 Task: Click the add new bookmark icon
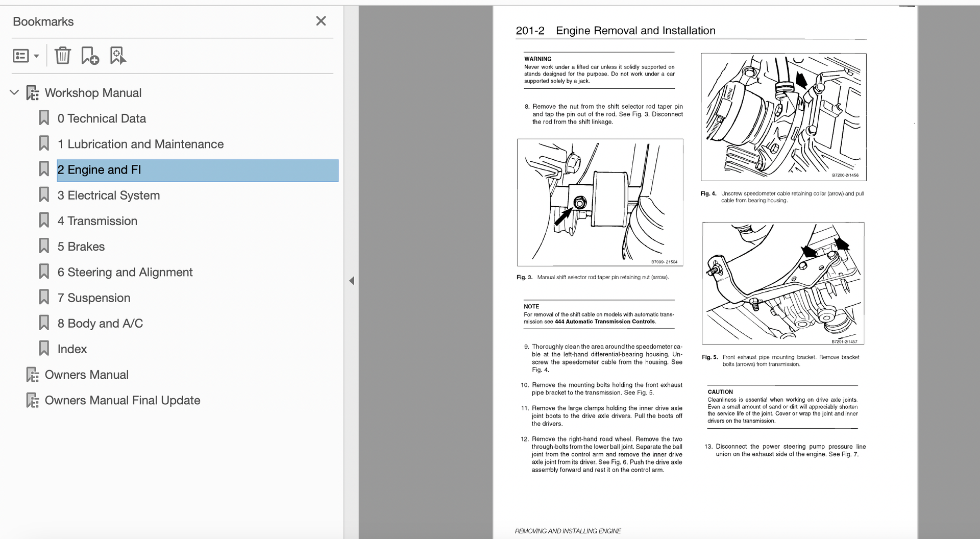[x=90, y=56]
